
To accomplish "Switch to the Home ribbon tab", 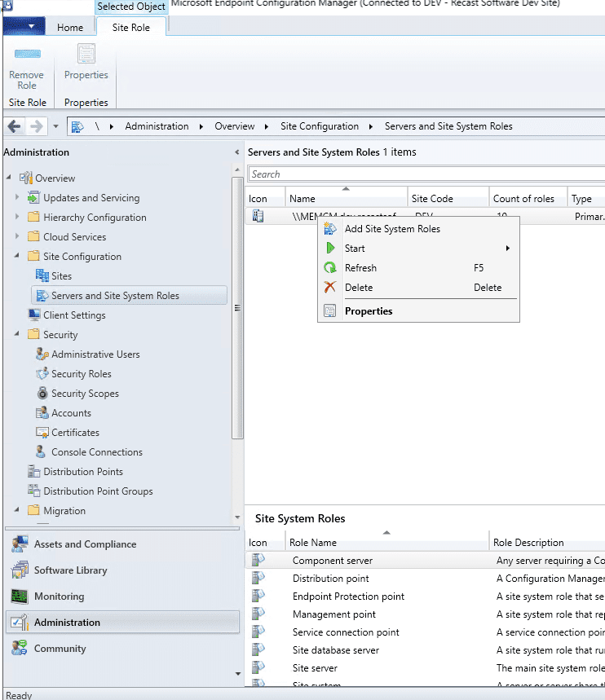I will point(70,28).
